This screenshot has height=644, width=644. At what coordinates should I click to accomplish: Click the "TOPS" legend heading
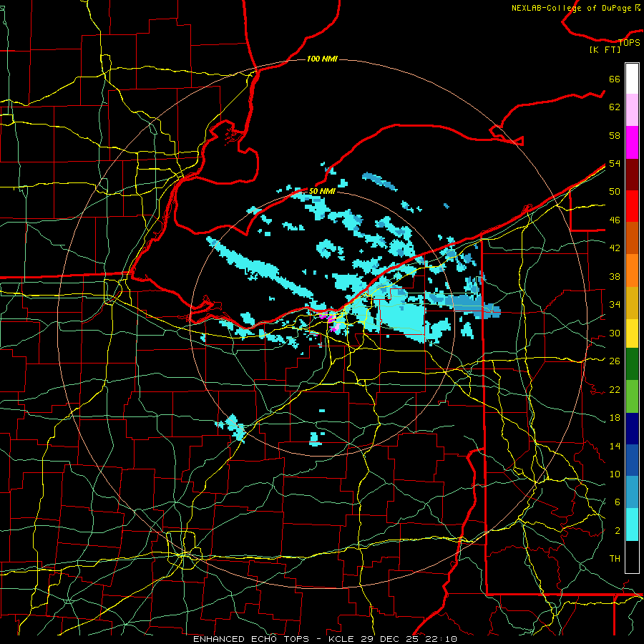(629, 42)
